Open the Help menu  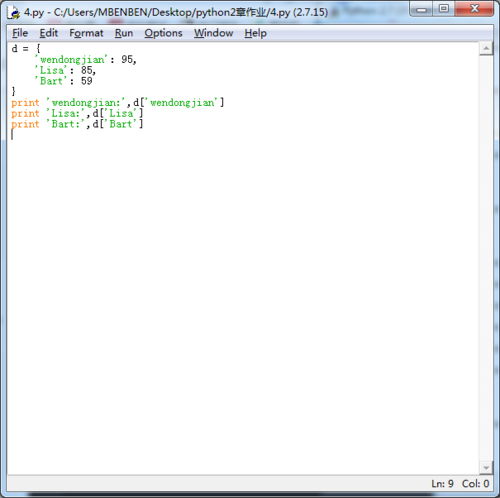[255, 33]
